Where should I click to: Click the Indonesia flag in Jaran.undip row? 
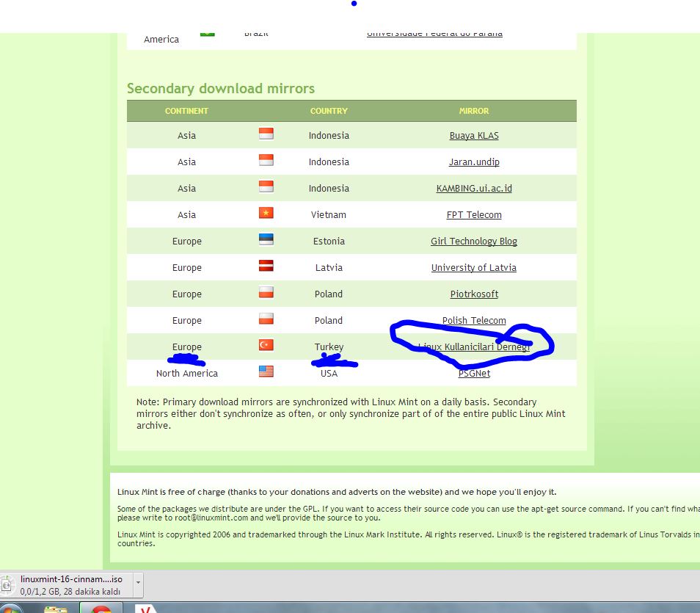click(266, 160)
